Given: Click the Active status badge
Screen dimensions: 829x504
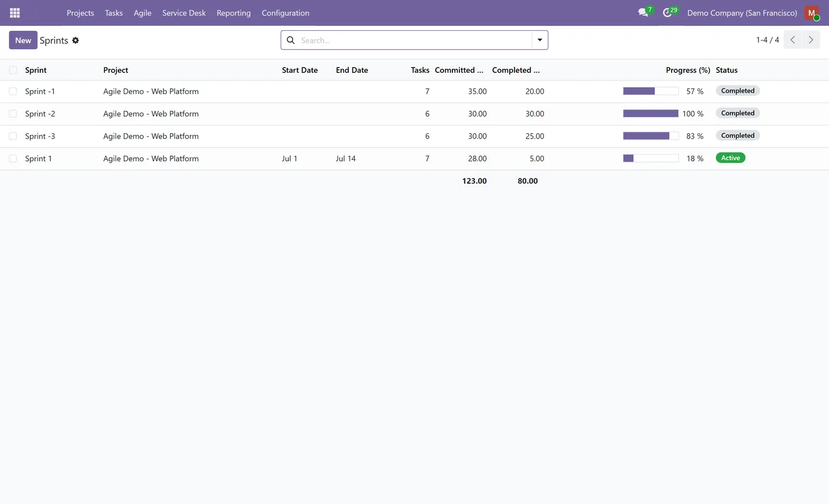Looking at the screenshot, I should pos(730,158).
